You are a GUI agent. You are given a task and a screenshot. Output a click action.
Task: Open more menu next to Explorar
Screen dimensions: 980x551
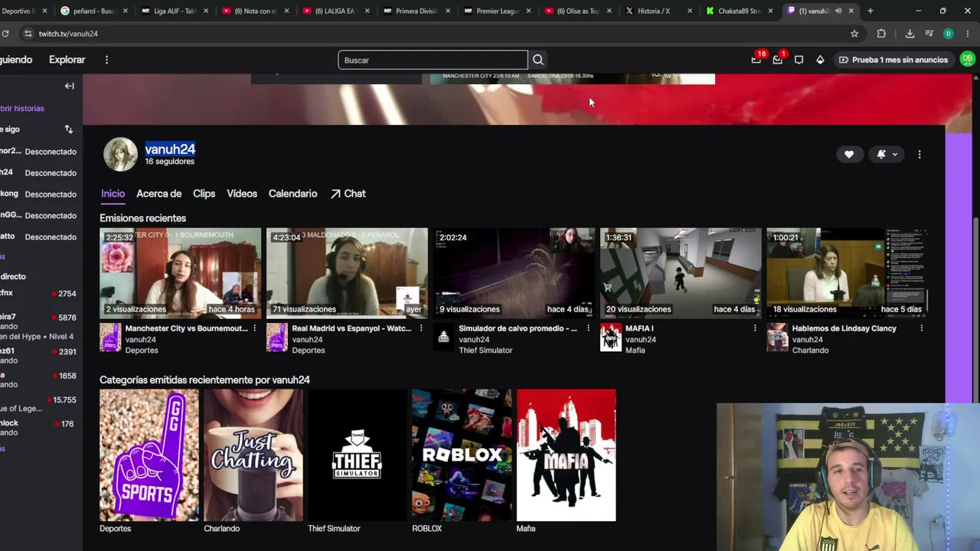[x=106, y=60]
